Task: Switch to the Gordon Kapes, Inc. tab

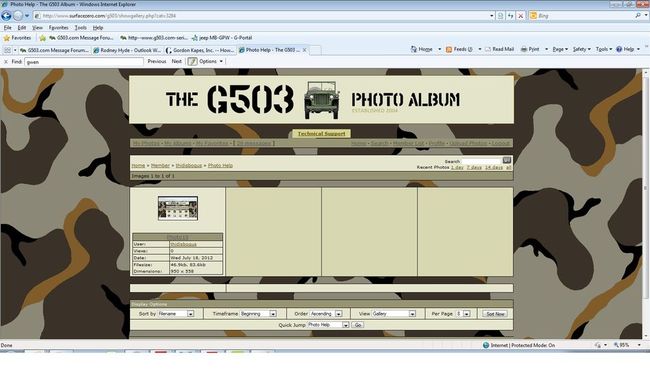Action: (x=201, y=50)
